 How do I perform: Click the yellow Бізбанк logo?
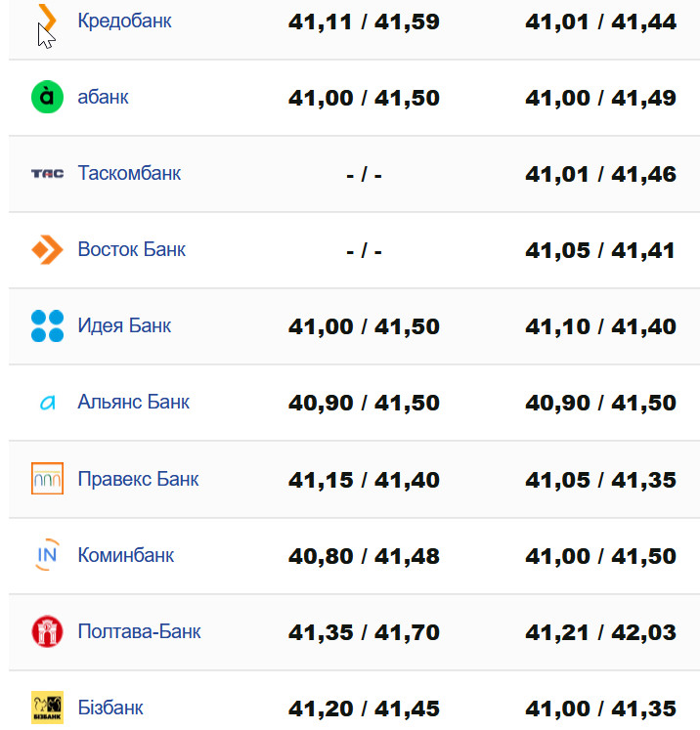(47, 708)
